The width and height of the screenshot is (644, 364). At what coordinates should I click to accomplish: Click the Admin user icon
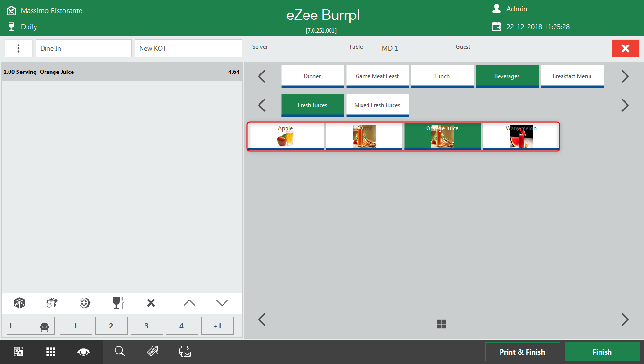pyautogui.click(x=496, y=9)
